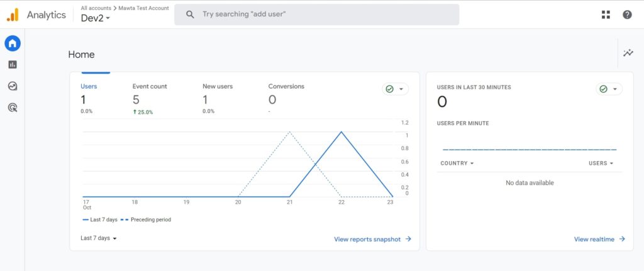Screen dimensions: 644x271
Task: Open the COUNTRY dimension dropdown
Action: pos(457,163)
